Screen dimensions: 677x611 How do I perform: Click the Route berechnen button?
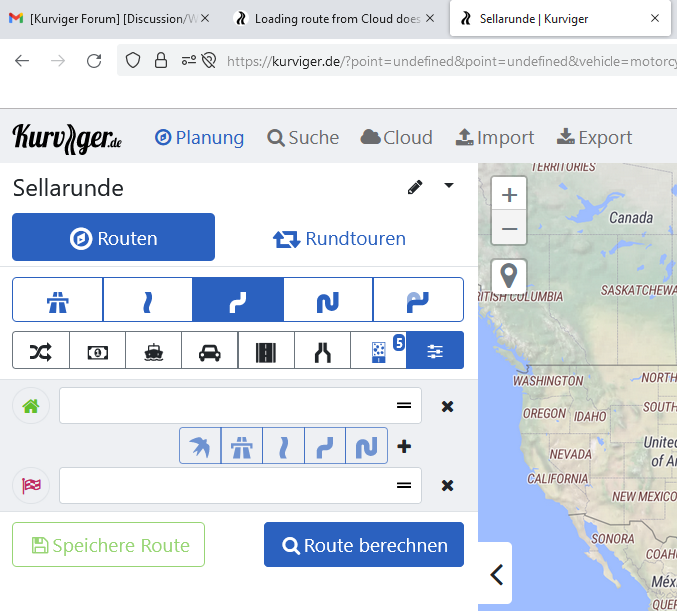point(364,545)
